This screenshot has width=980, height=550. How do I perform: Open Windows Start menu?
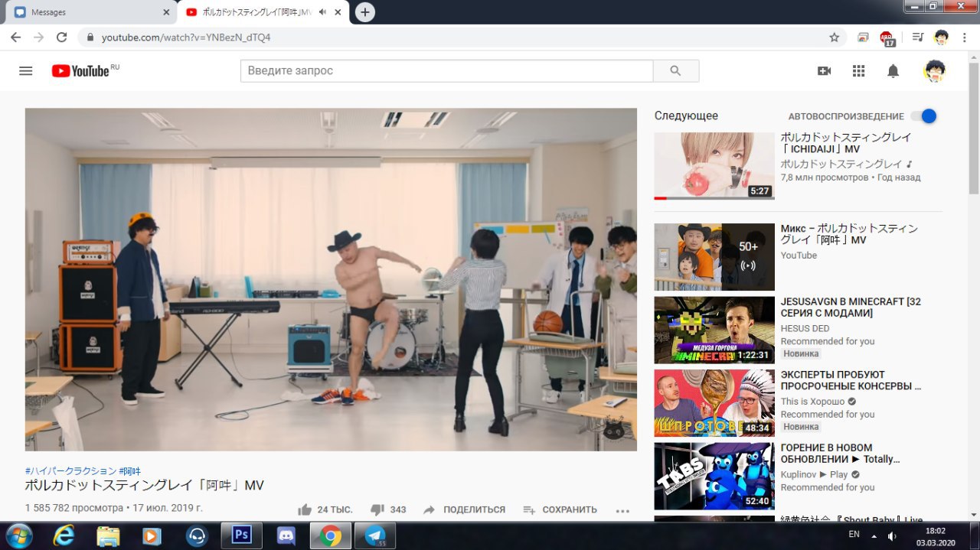19,535
